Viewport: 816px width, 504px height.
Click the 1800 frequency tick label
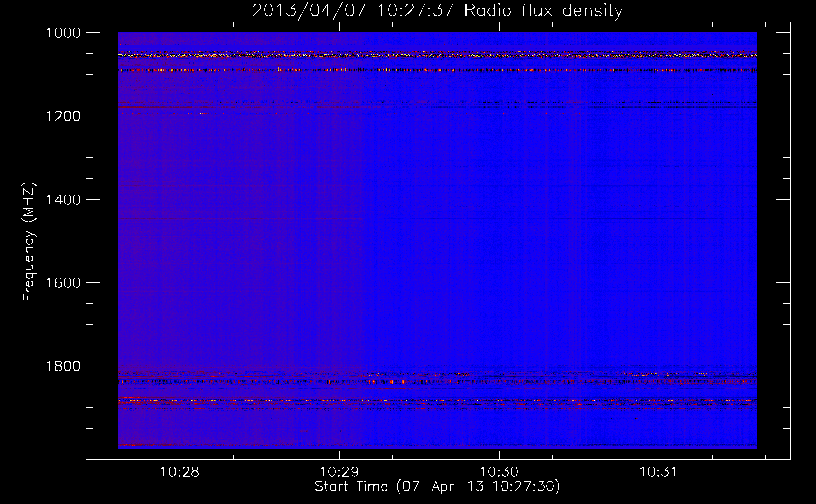tap(63, 366)
